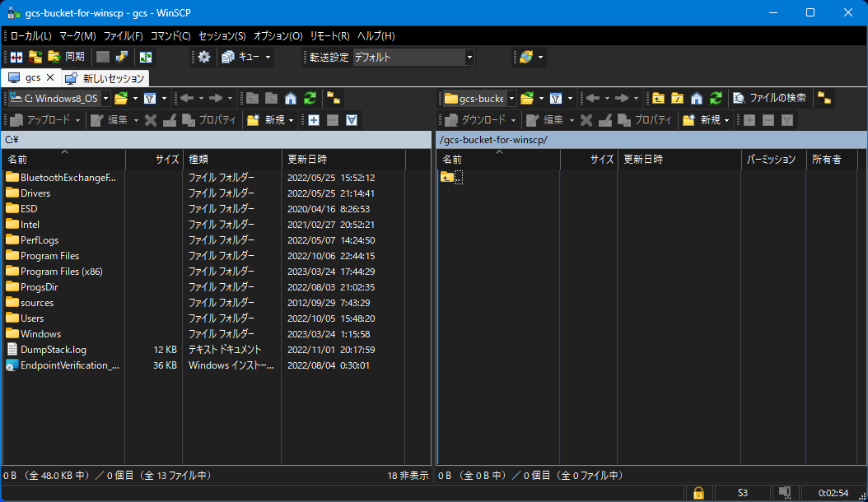The image size is (868, 502).
Task: Close the gcs session tab
Action: [x=49, y=77]
